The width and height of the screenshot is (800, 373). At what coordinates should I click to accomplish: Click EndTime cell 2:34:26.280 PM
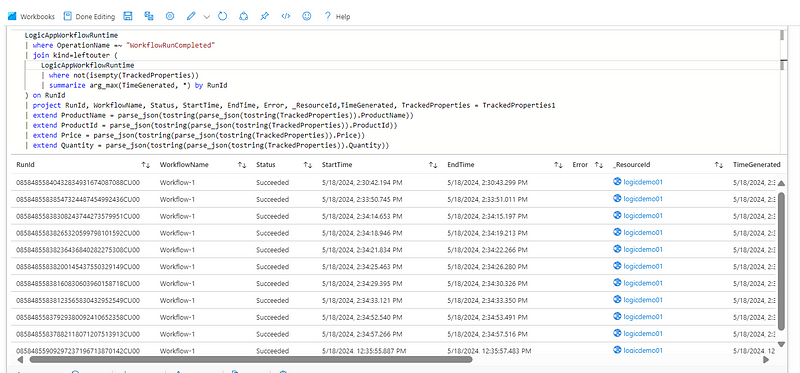coord(487,266)
